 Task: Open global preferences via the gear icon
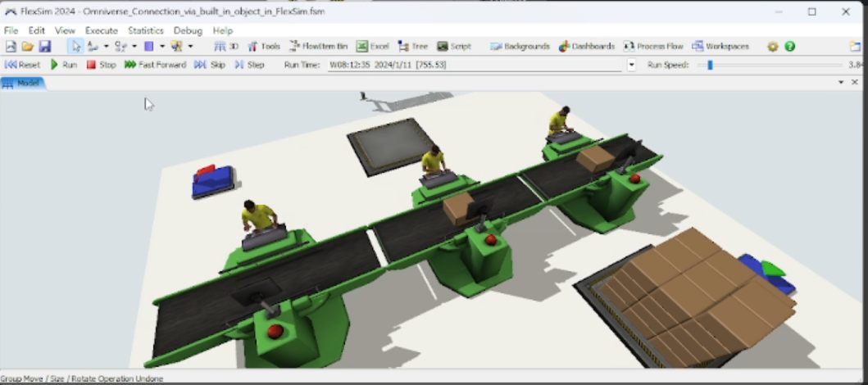(772, 47)
